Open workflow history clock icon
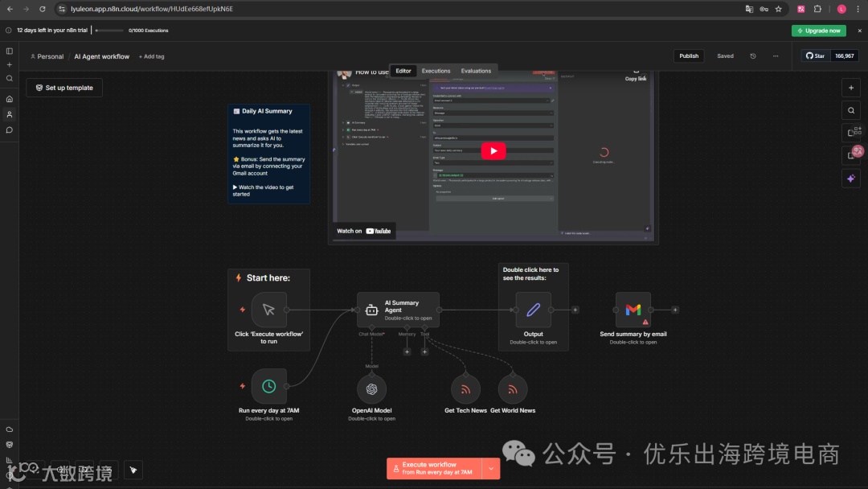Image resolution: width=868 pixels, height=489 pixels. [753, 56]
